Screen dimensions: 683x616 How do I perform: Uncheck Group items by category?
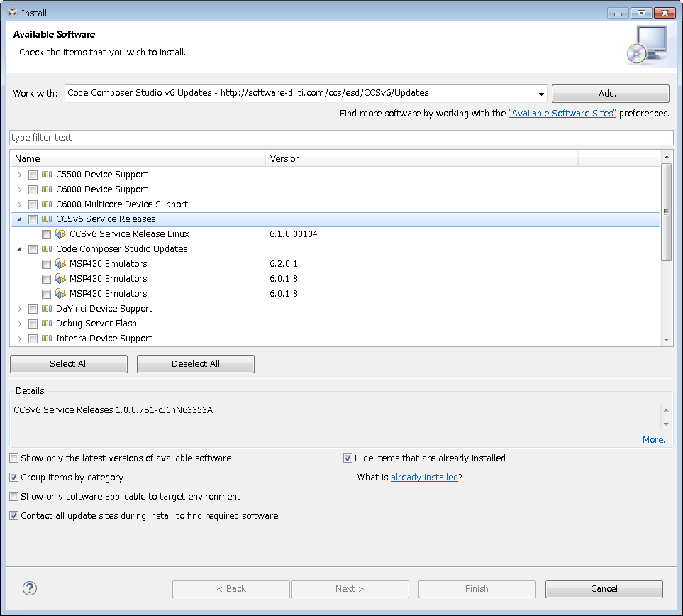click(14, 478)
